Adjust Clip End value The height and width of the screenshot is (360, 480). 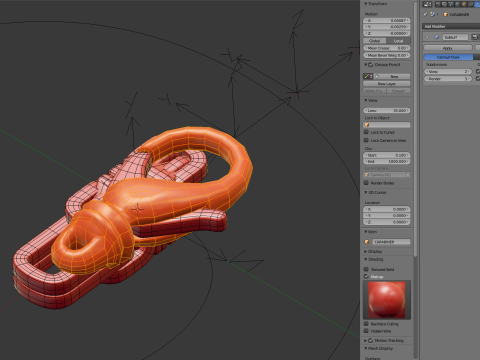(x=387, y=161)
